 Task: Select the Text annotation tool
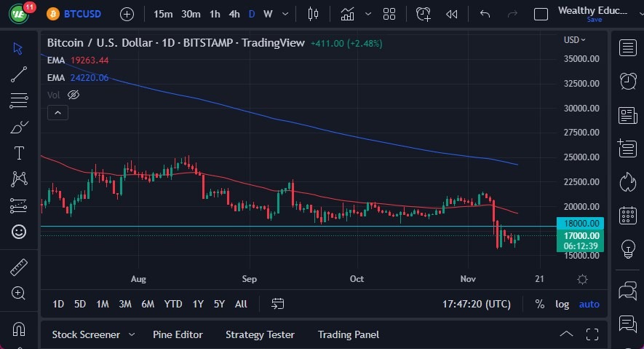pos(19,153)
